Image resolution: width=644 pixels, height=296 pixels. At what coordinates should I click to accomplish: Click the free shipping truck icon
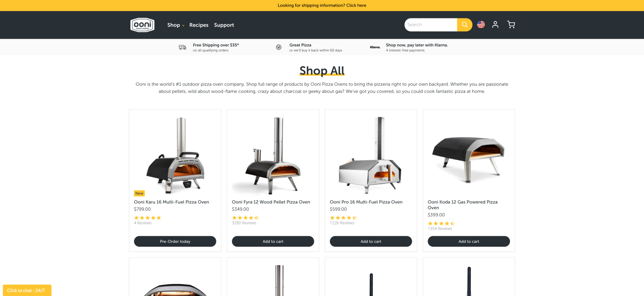(182, 47)
